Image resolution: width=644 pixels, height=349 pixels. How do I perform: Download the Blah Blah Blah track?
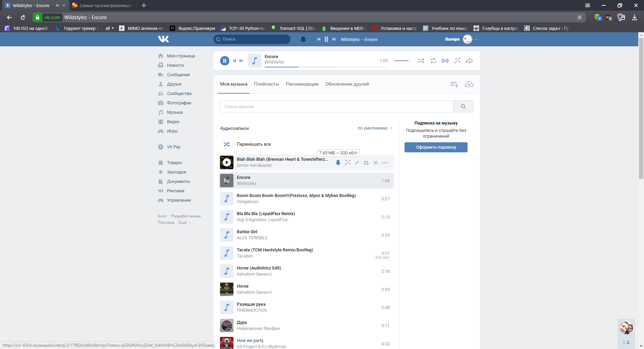tap(338, 163)
